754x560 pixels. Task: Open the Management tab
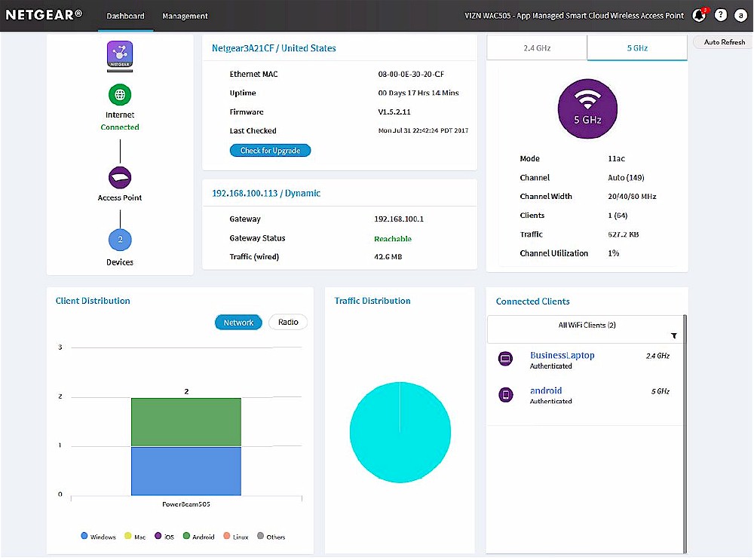point(185,16)
